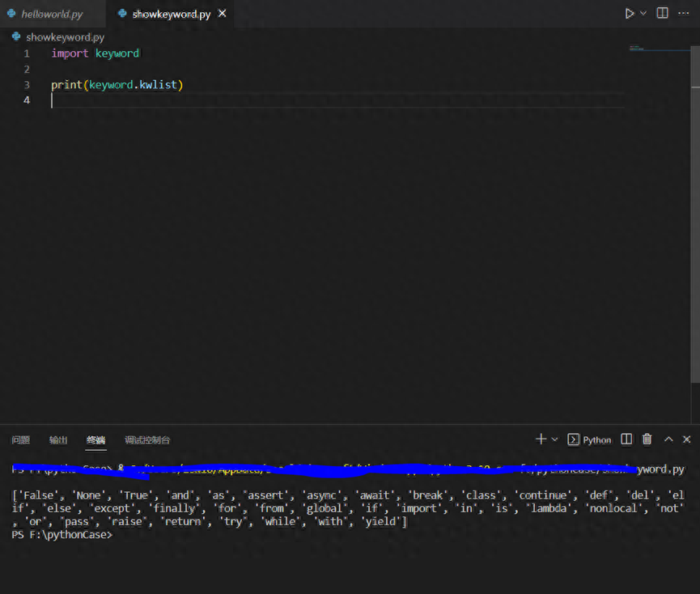Kill the terminal with trash icon
This screenshot has height=594, width=700.
click(647, 439)
